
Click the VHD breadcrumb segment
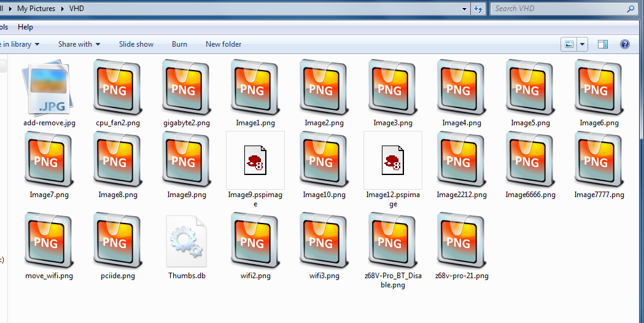pyautogui.click(x=76, y=8)
